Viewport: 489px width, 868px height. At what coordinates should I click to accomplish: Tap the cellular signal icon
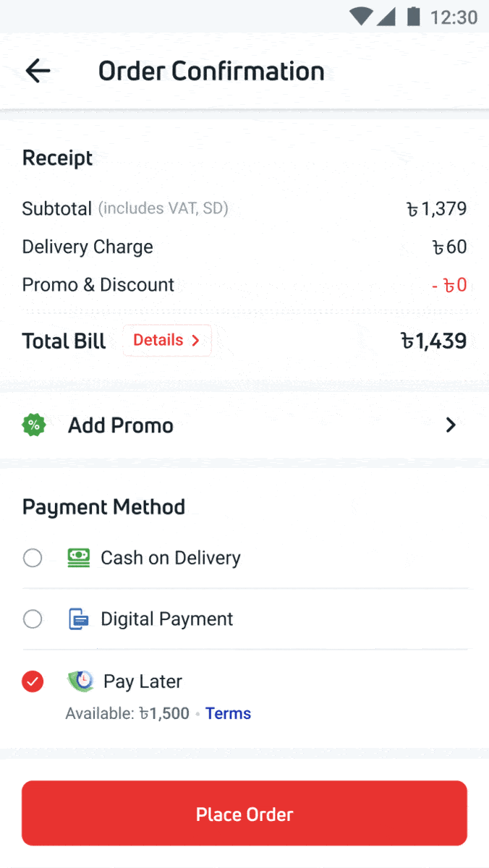[x=386, y=17]
